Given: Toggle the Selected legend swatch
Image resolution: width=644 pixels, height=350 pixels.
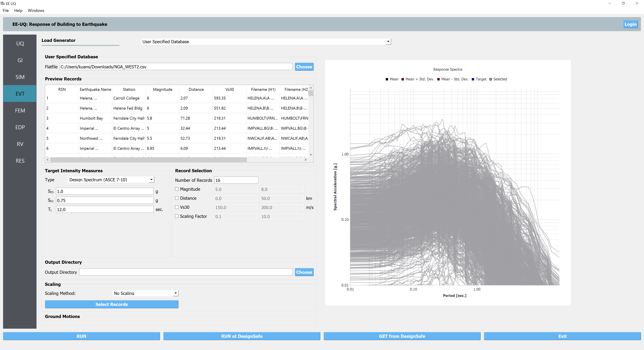Looking at the screenshot, I should [491, 79].
